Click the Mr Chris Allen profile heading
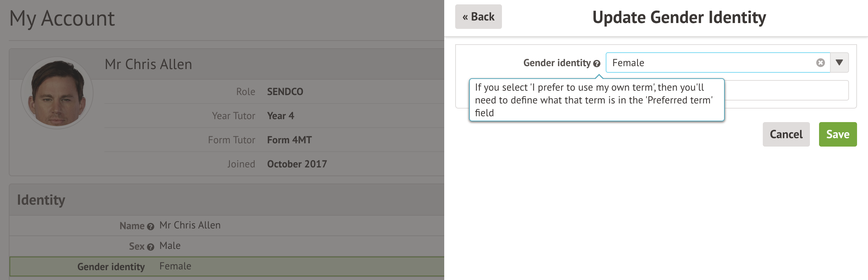Image resolution: width=868 pixels, height=280 pixels. (x=148, y=64)
